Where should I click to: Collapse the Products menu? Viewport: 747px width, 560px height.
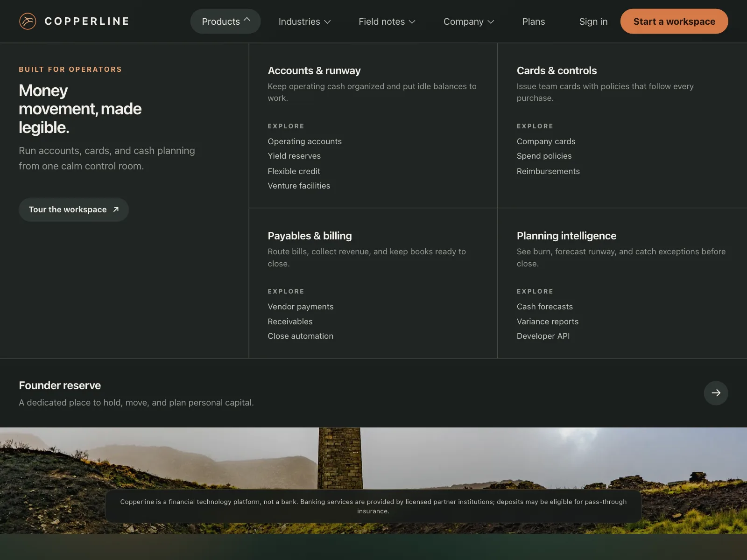(226, 21)
